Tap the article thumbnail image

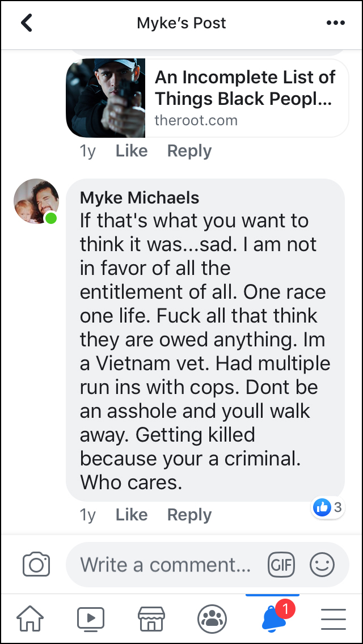point(106,98)
